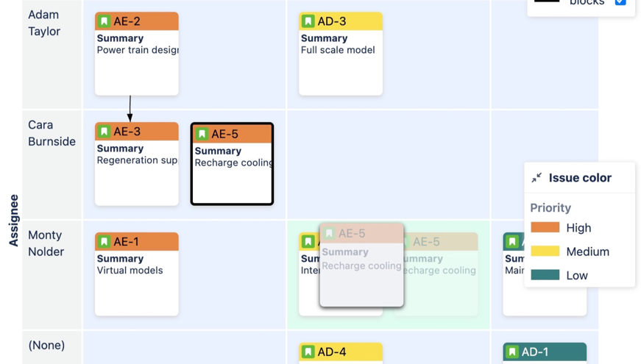Click the Adam Taylor assignee row label
Screen dimensions: 641x364
(x=44, y=23)
